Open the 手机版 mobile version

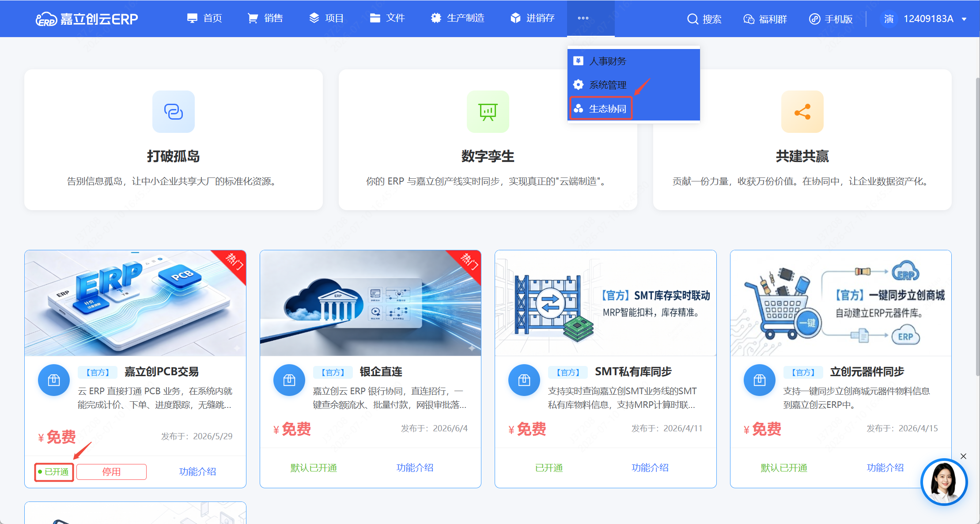pyautogui.click(x=831, y=19)
